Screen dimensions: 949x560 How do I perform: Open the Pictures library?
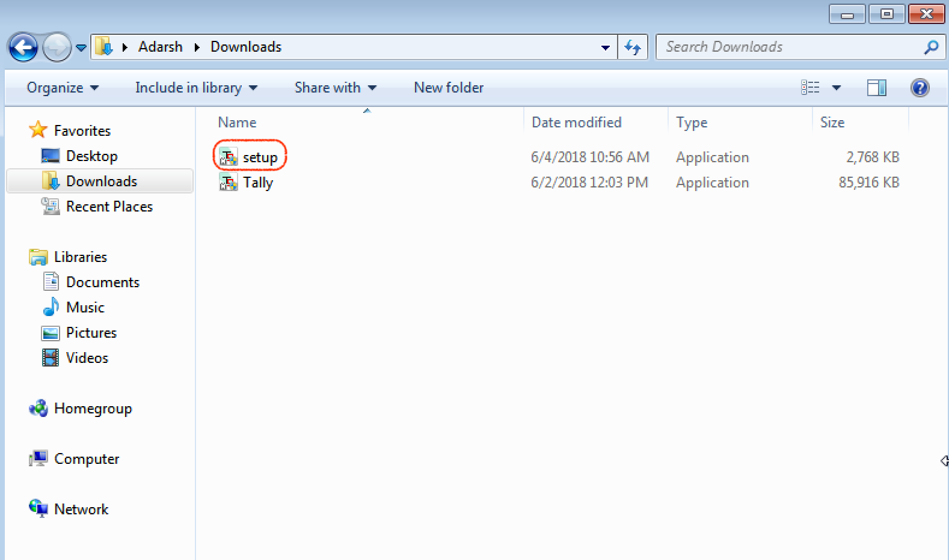91,333
